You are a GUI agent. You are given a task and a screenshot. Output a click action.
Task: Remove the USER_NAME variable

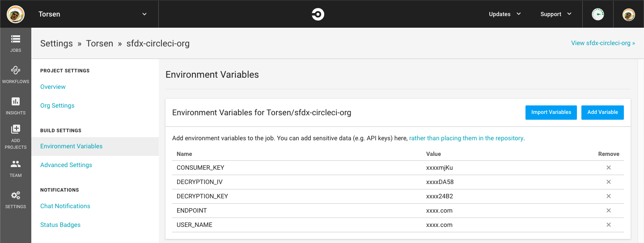(x=609, y=225)
